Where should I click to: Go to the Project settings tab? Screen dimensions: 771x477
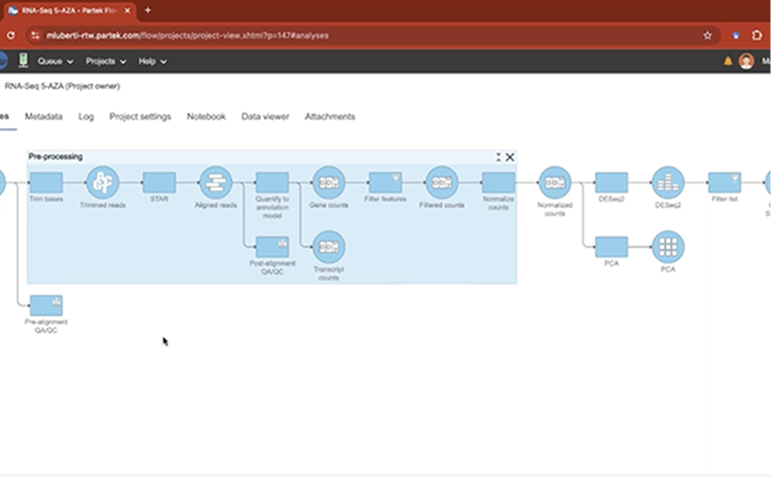tap(140, 117)
